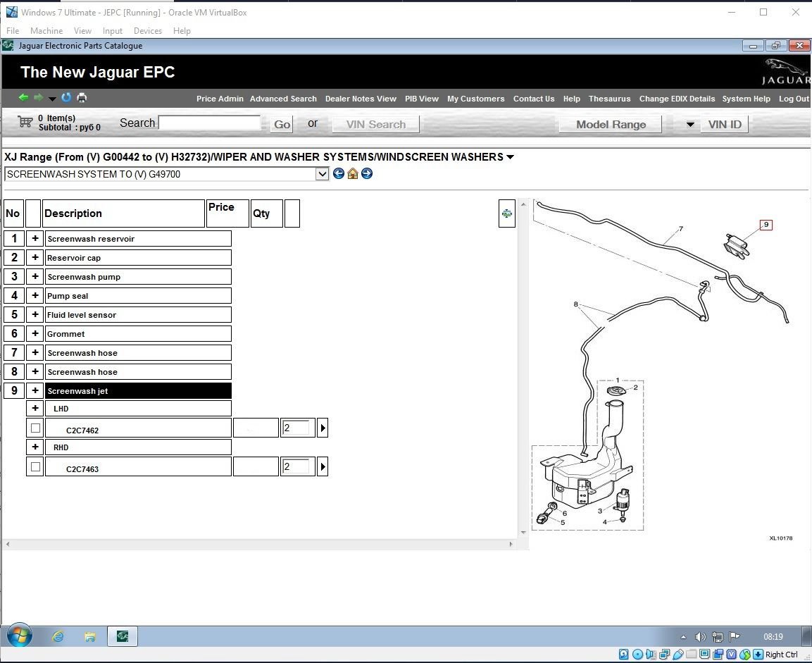Viewport: 812px width, 663px height.
Task: Expand the Screenwash reservoir row
Action: [x=35, y=239]
